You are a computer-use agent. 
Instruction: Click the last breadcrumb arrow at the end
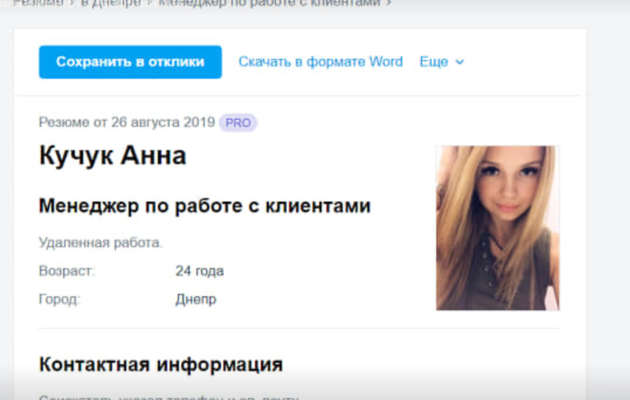tap(389, 4)
